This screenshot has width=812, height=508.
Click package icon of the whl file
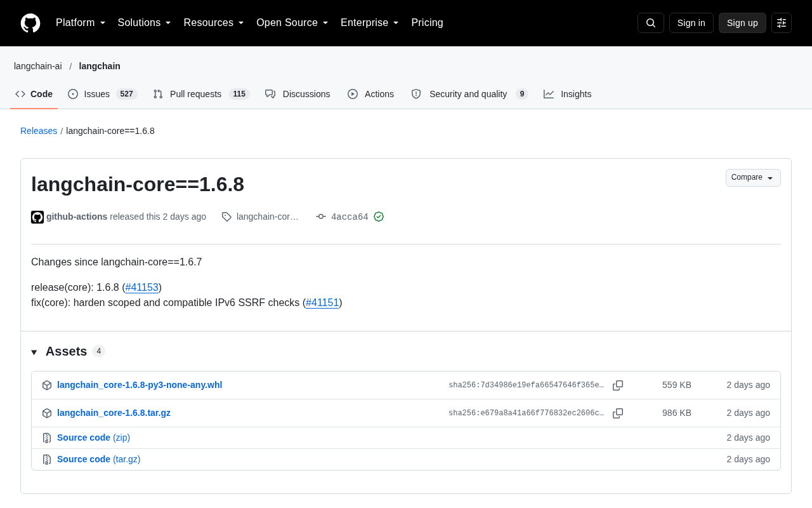tap(47, 385)
